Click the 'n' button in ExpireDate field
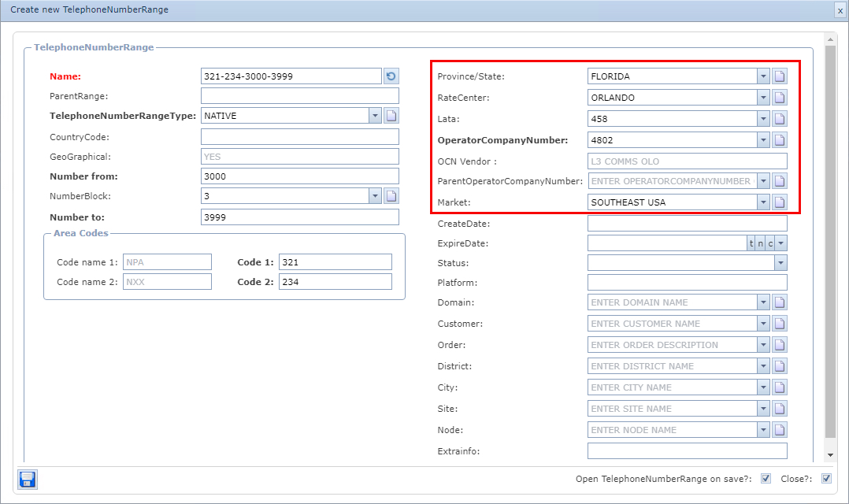Screen dimensions: 849x504 [x=760, y=243]
